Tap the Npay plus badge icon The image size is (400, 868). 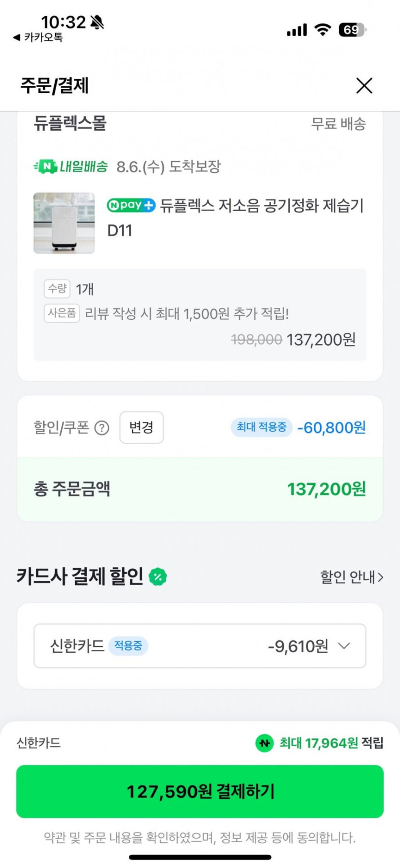point(131,205)
